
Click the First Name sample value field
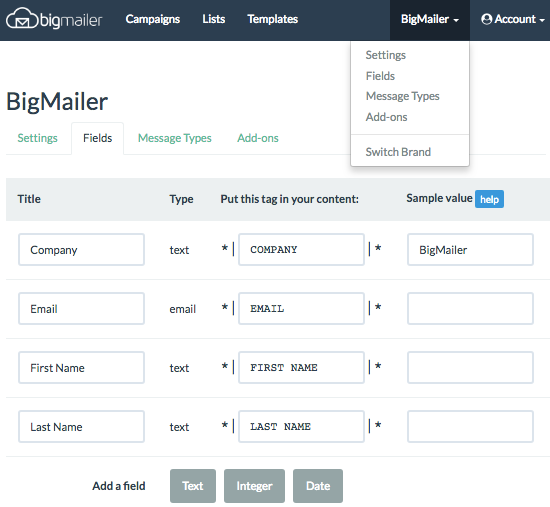pos(470,368)
